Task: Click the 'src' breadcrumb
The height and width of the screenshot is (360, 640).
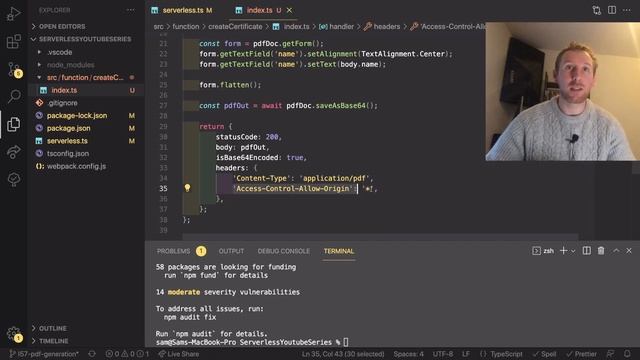Action: point(158,27)
